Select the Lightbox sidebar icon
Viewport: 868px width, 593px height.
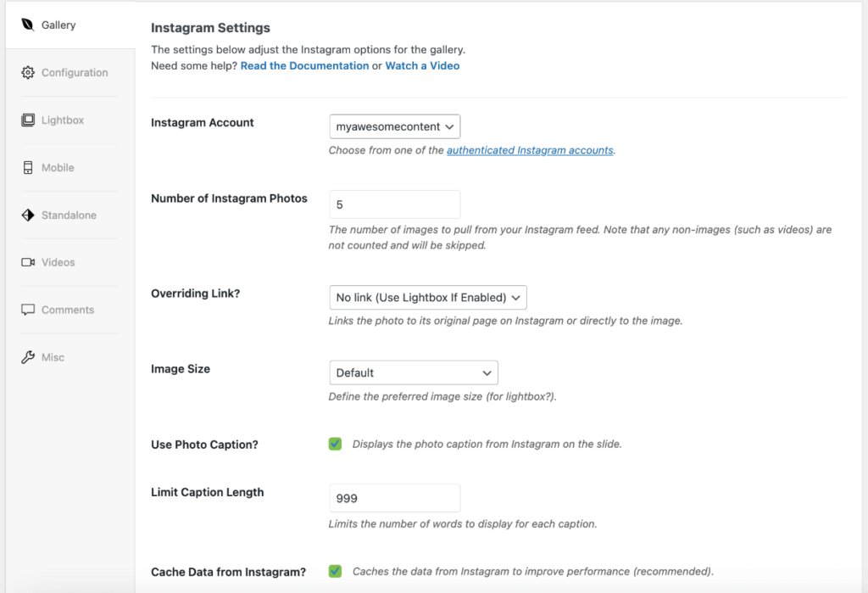tap(28, 120)
